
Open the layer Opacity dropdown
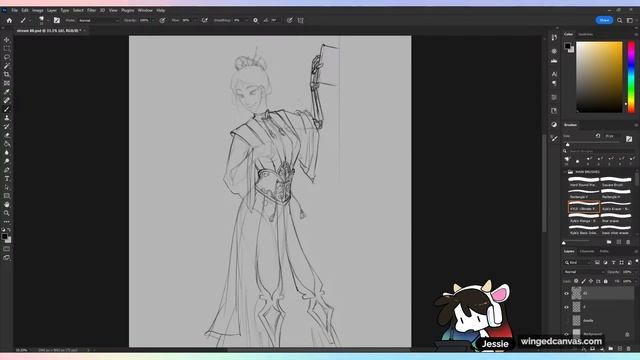[635, 272]
